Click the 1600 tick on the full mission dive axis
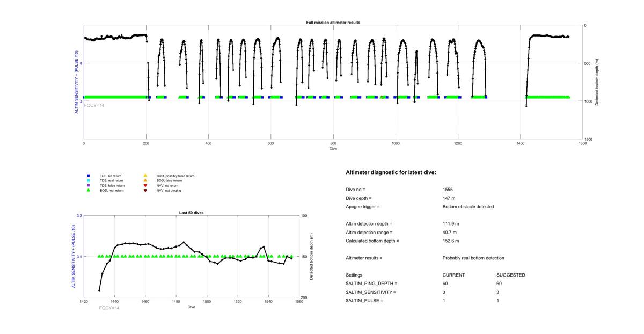The image size is (644, 334). coord(583,144)
